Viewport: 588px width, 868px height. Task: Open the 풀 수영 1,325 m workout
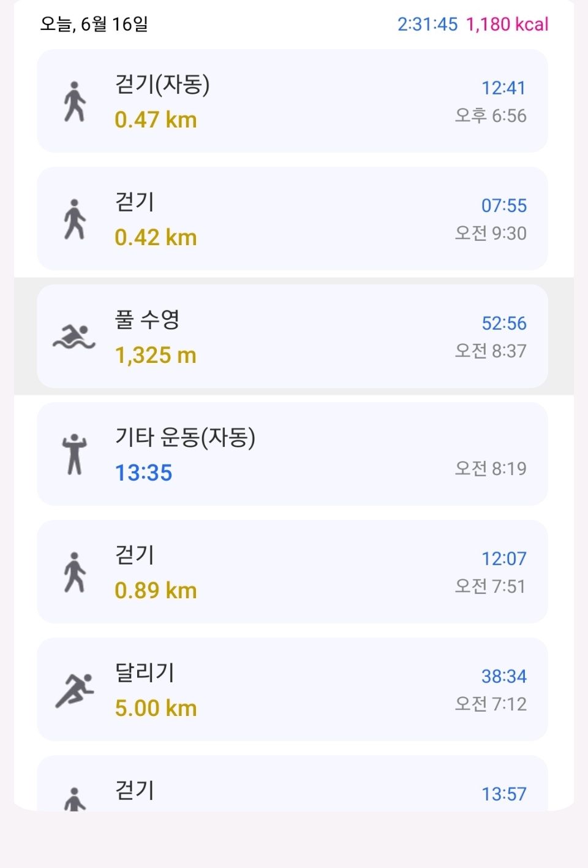click(x=292, y=337)
